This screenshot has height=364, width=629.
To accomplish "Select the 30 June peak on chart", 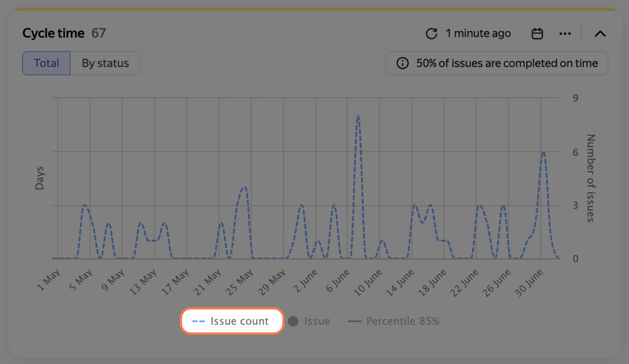I will click(x=543, y=152).
